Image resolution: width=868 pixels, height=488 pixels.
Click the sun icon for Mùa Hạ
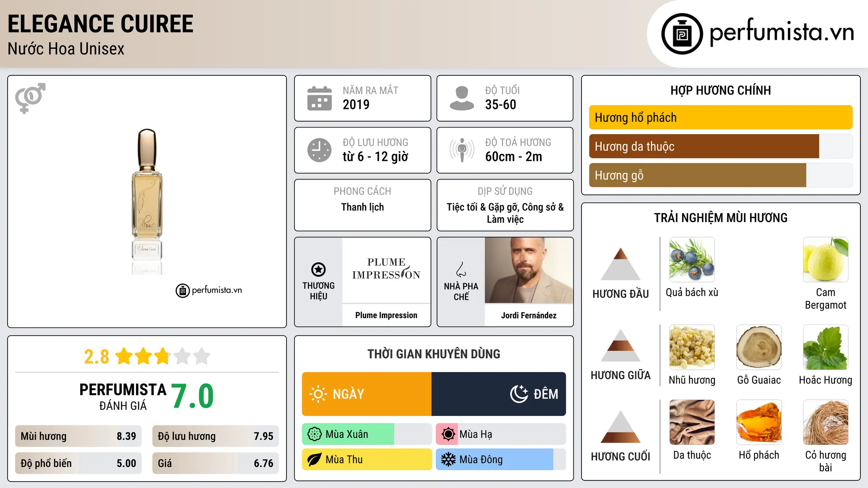(x=448, y=434)
